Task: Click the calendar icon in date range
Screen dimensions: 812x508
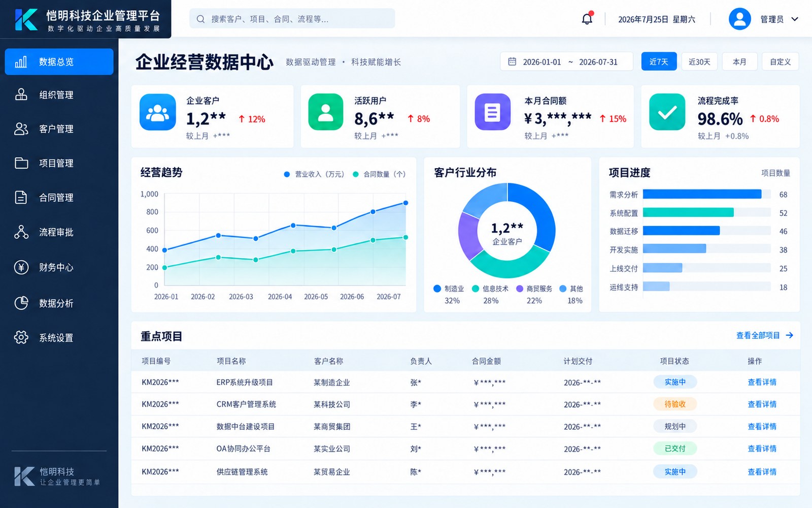Action: tap(512, 61)
